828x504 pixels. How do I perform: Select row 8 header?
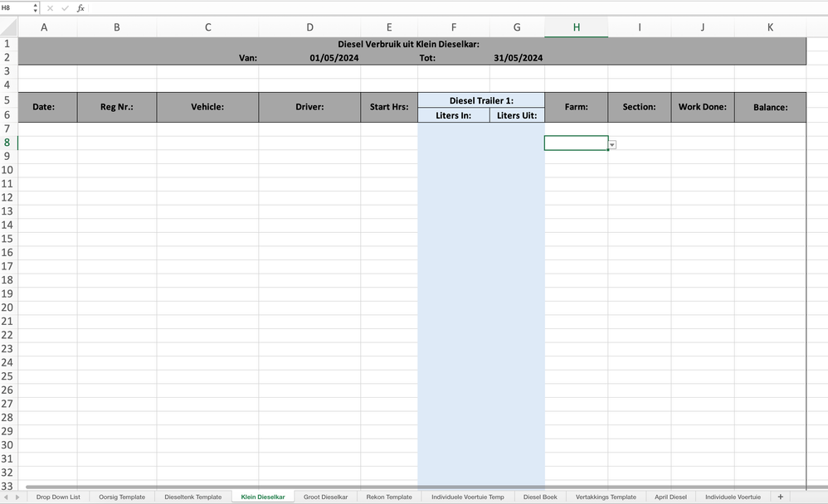[7, 143]
